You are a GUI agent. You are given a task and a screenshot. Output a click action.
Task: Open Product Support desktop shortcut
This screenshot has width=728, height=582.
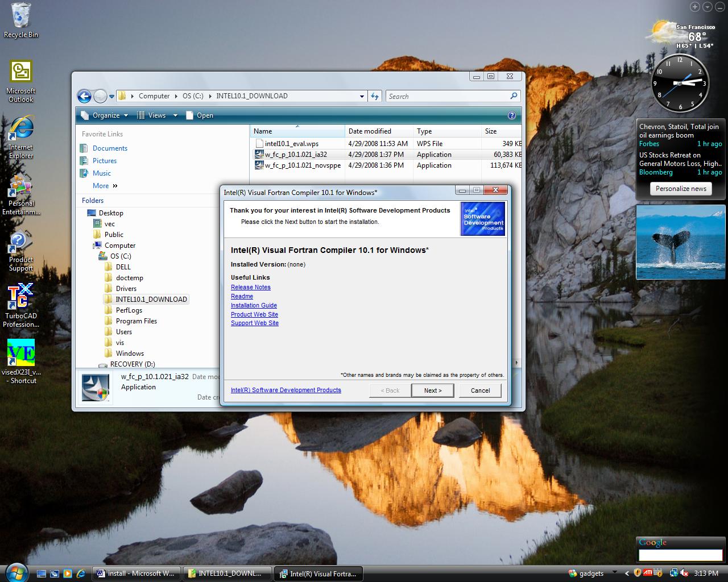pos(21,251)
